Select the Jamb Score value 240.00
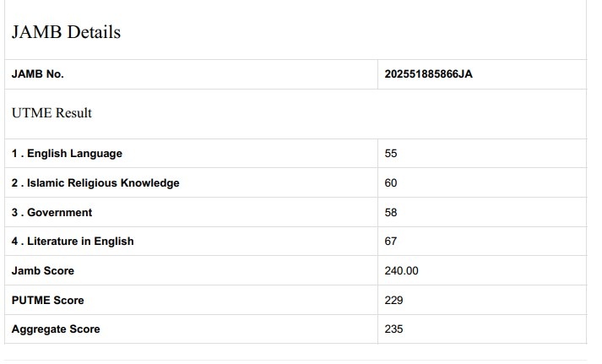Image resolution: width=602 pixels, height=364 pixels. coord(401,271)
